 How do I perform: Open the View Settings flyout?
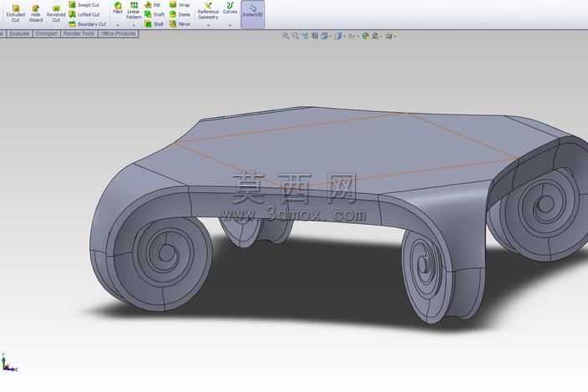pyautogui.click(x=390, y=36)
